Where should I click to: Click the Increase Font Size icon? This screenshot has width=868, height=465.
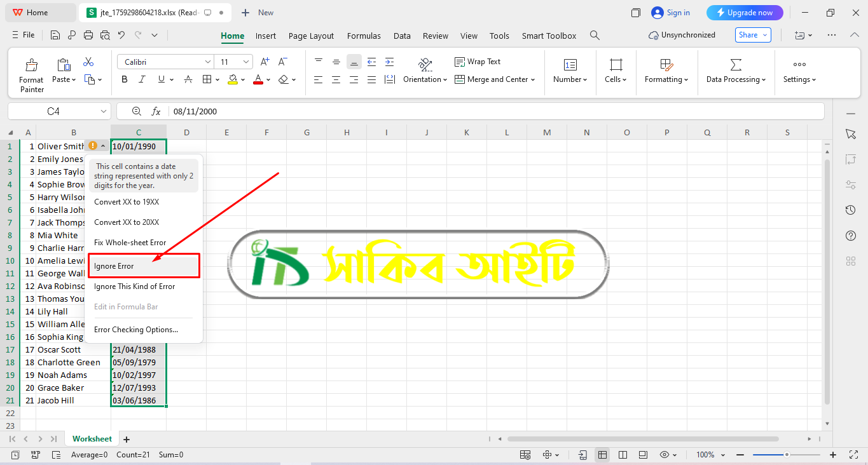(265, 62)
